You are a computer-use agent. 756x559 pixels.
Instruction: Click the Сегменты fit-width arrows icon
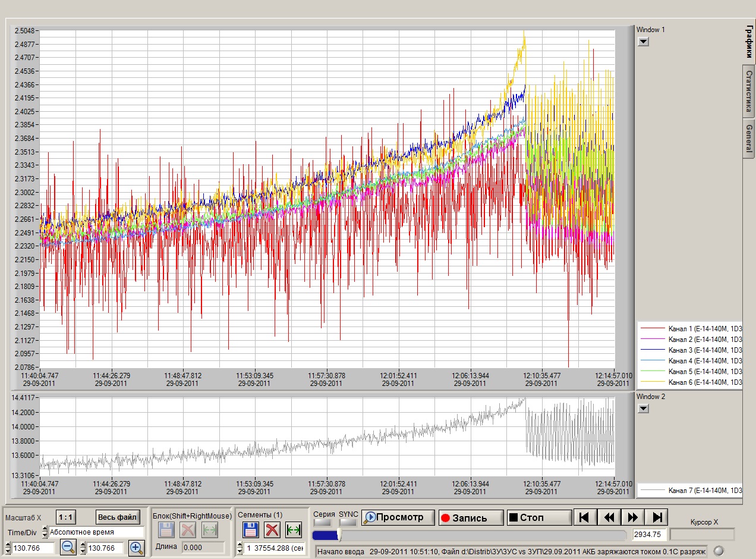[x=294, y=530]
